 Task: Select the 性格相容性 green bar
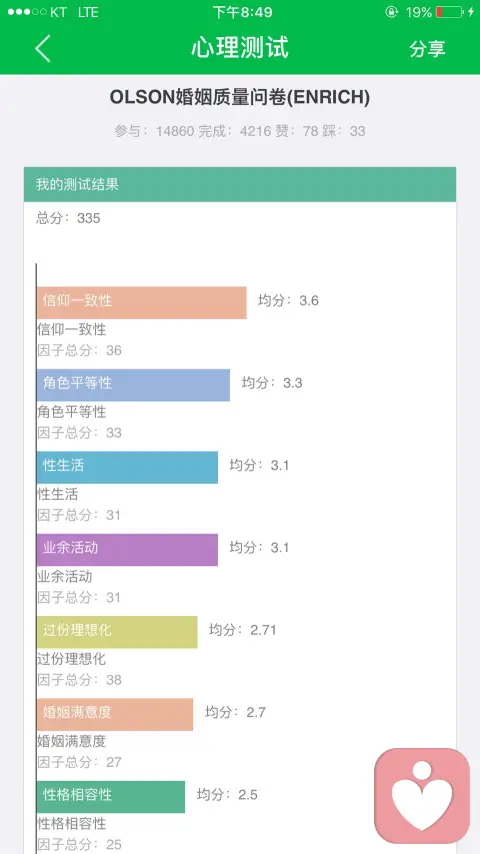click(111, 797)
